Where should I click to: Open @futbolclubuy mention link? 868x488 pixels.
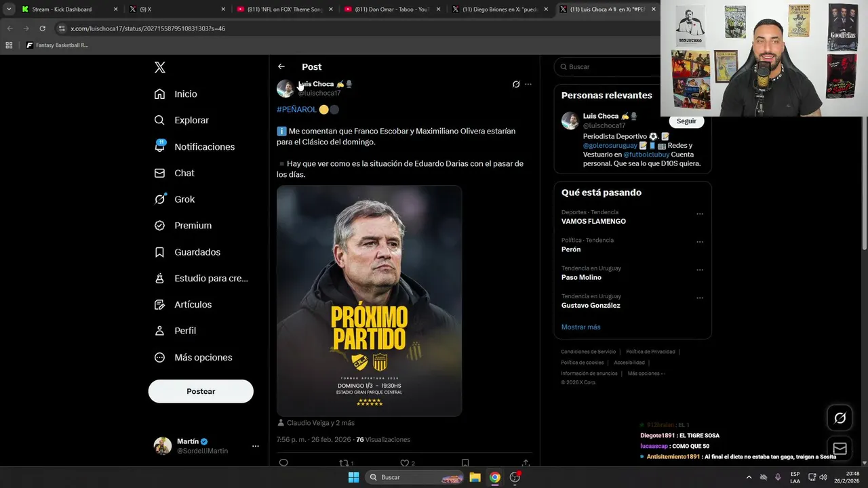[646, 155]
